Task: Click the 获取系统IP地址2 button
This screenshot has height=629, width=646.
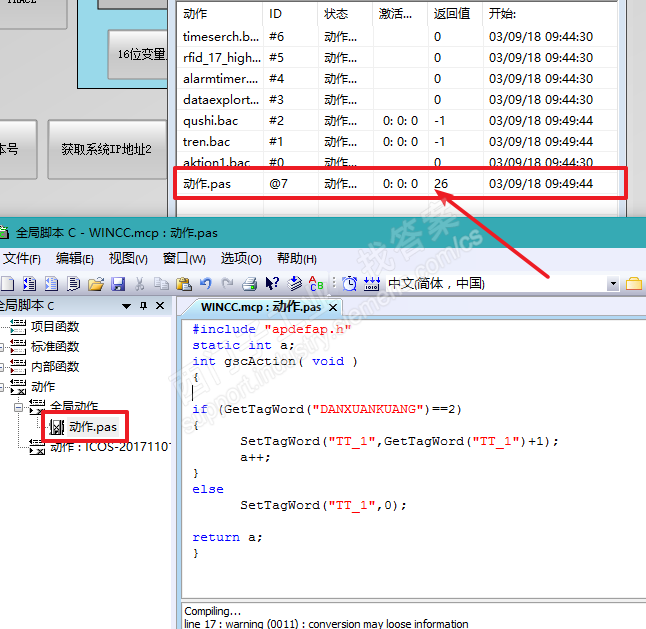Action: pos(106,149)
